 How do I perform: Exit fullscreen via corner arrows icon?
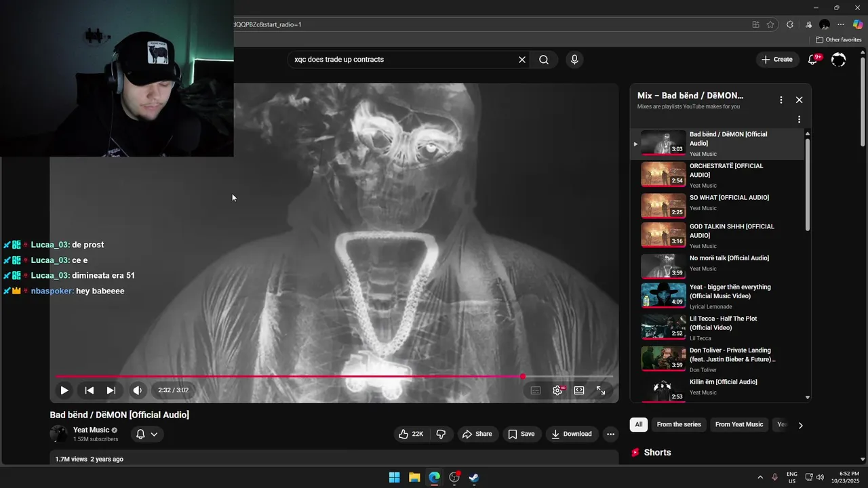pyautogui.click(x=601, y=390)
